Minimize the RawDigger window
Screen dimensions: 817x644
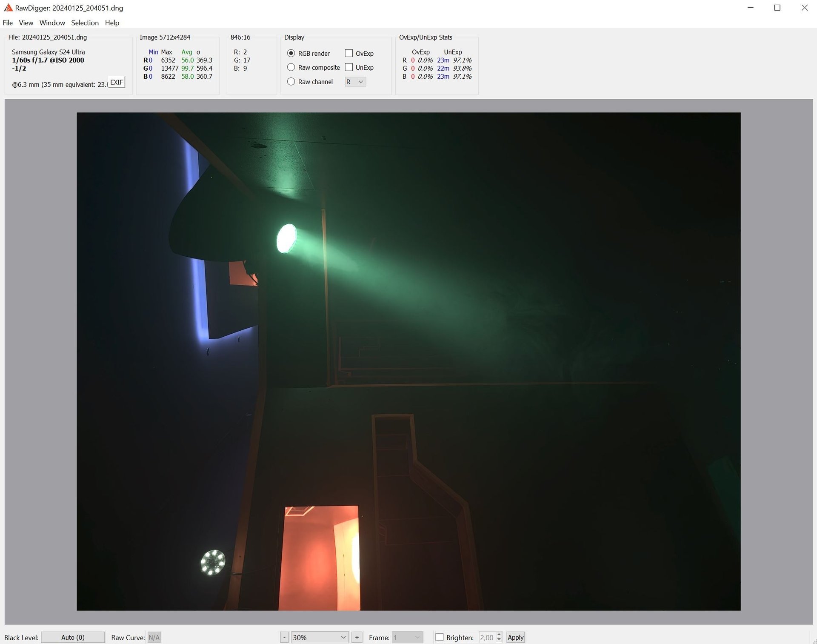point(750,8)
